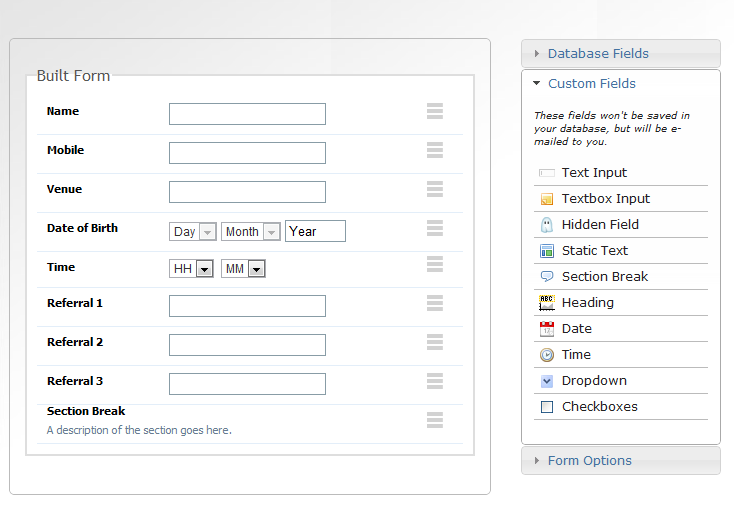The image size is (734, 511).
Task: Add a Section Break custom field
Action: 621,277
